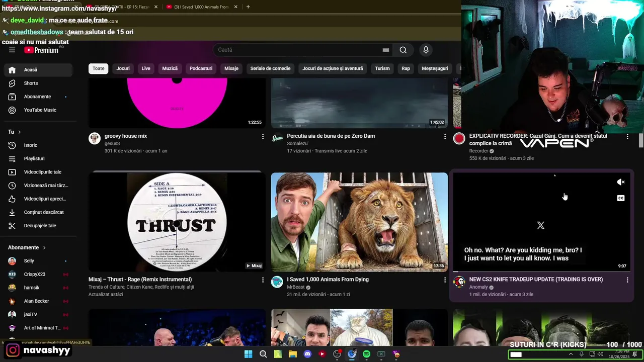
Task: Select the Meșteșuguri filter chip
Action: point(435,68)
